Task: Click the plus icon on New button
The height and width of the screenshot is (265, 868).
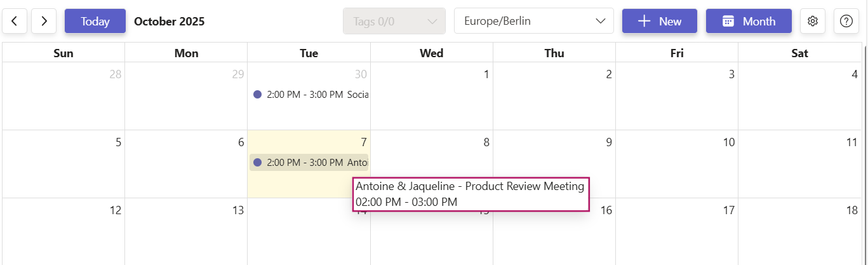Action: point(644,21)
